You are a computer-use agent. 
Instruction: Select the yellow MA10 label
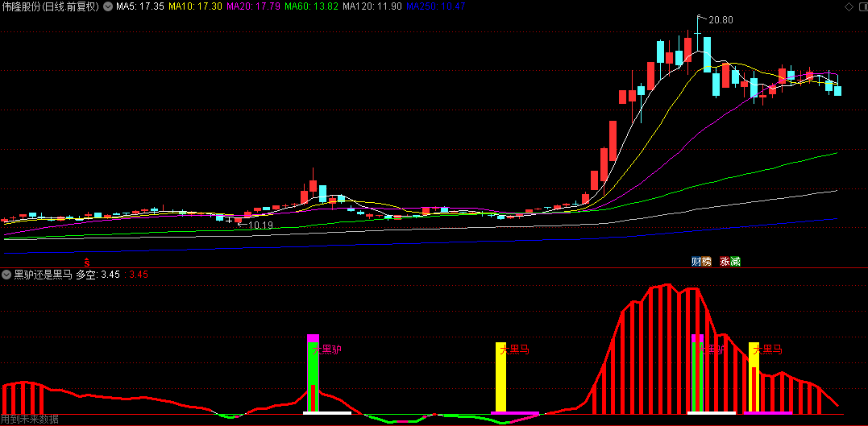195,6
